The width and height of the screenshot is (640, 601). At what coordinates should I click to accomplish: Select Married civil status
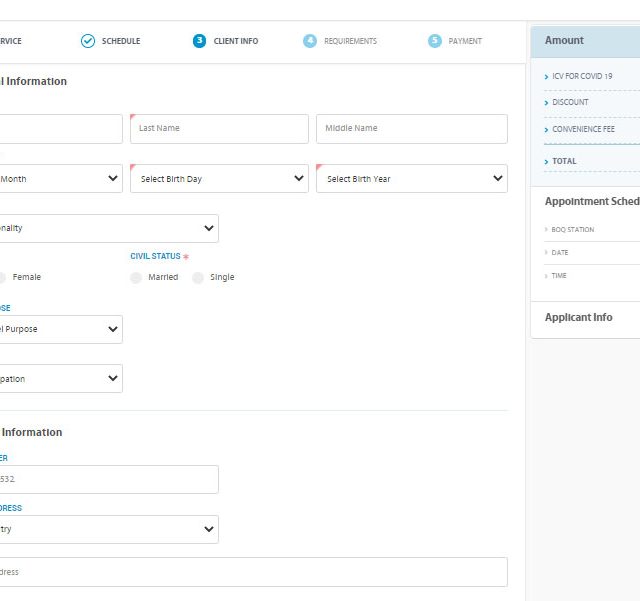tap(136, 277)
